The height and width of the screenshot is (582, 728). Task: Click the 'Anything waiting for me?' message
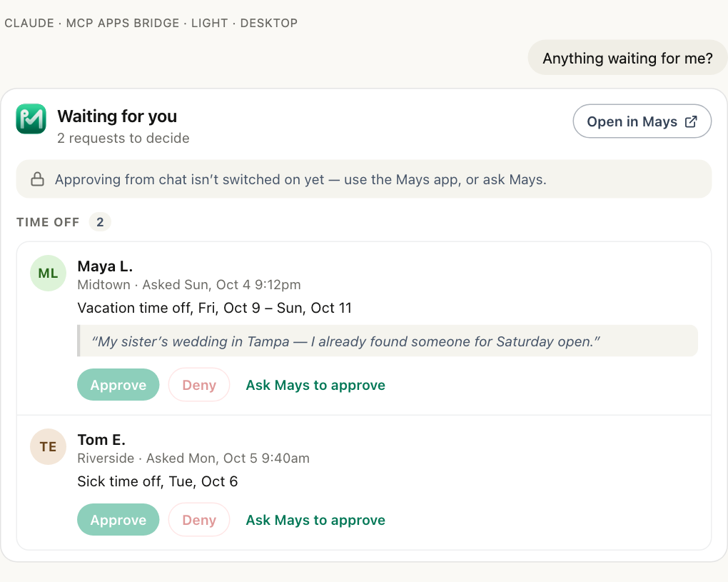[627, 58]
